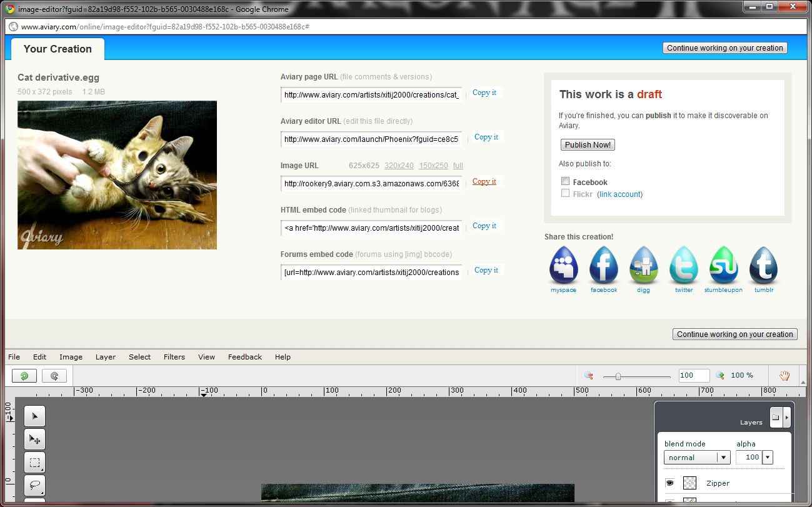Image resolution: width=812 pixels, height=507 pixels.
Task: Choose the rectangular marquee tool
Action: [x=34, y=463]
